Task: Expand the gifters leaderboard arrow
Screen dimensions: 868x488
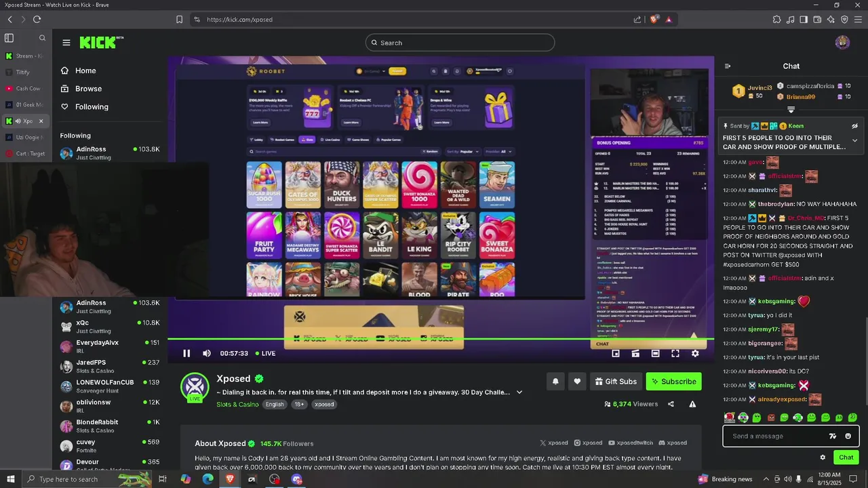Action: pyautogui.click(x=791, y=110)
